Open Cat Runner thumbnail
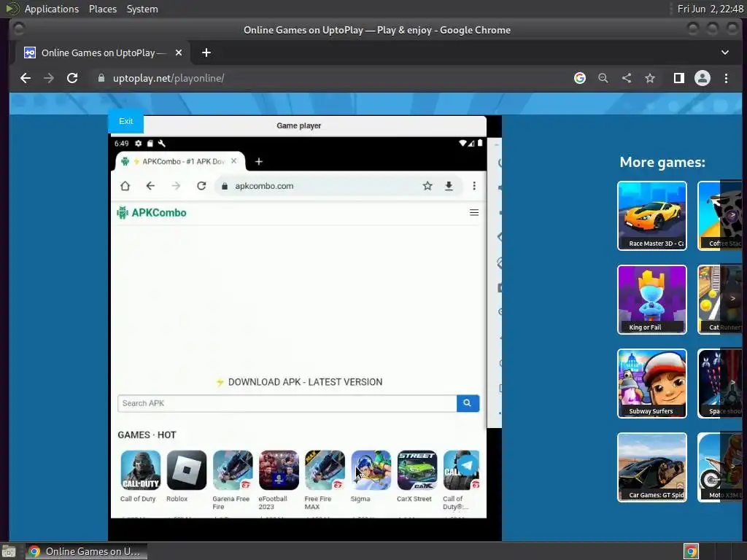Viewport: 747px width, 560px height. [x=720, y=300]
